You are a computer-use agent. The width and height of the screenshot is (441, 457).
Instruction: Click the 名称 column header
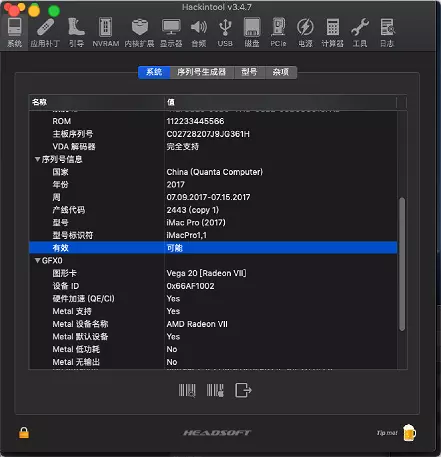point(97,102)
